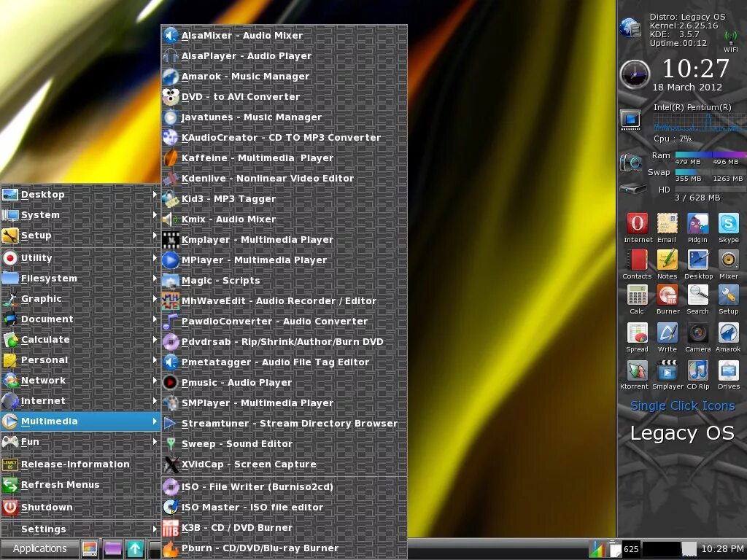Viewport: 747px width, 560px height.
Task: Expand the Utility submenu
Action: click(x=80, y=258)
